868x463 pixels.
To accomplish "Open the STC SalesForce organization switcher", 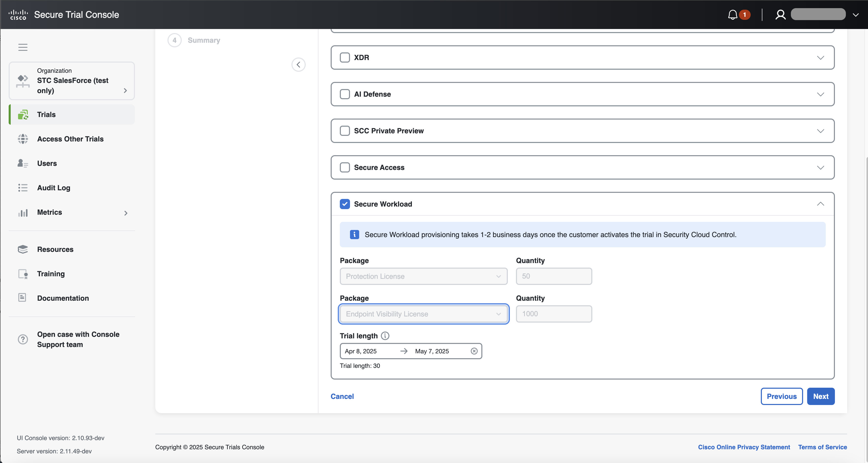I will click(x=72, y=81).
